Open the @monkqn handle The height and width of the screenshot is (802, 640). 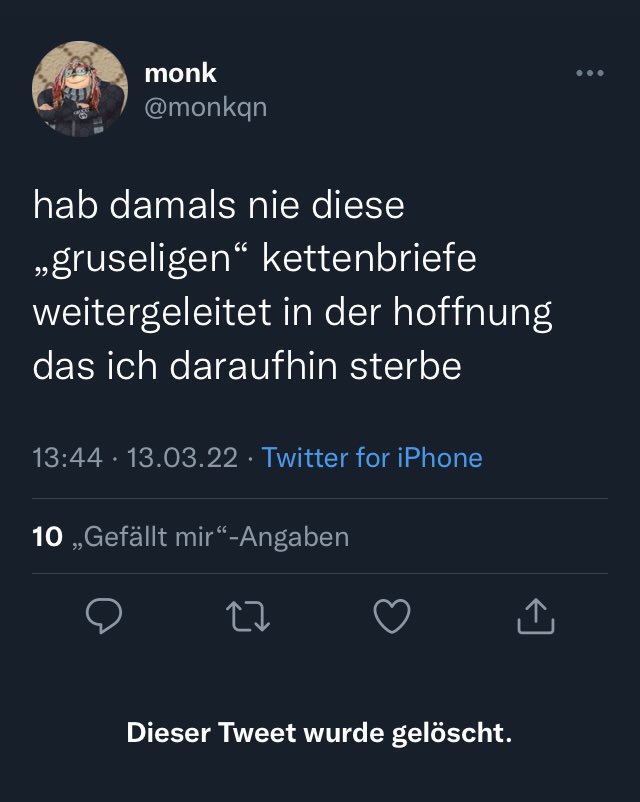[x=206, y=105]
